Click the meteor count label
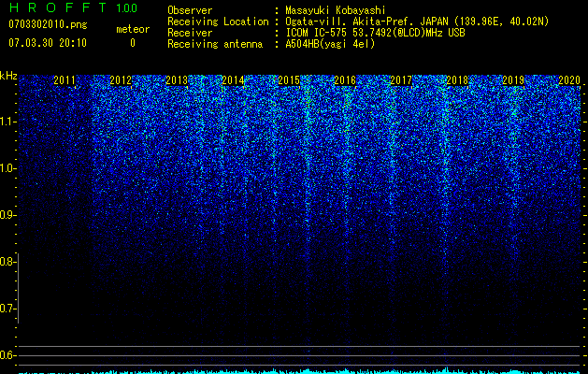The image size is (588, 374). click(x=133, y=29)
